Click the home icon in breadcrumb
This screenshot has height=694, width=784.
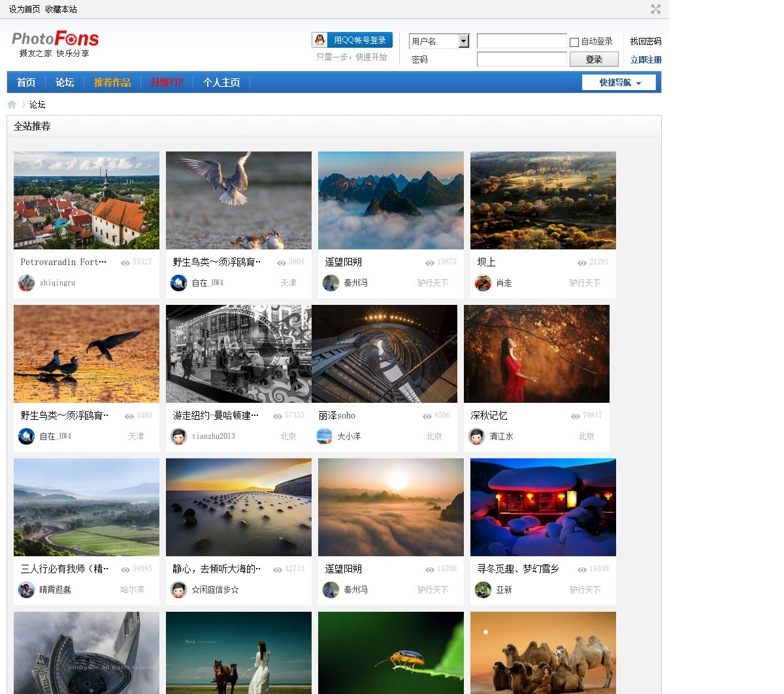pos(12,104)
